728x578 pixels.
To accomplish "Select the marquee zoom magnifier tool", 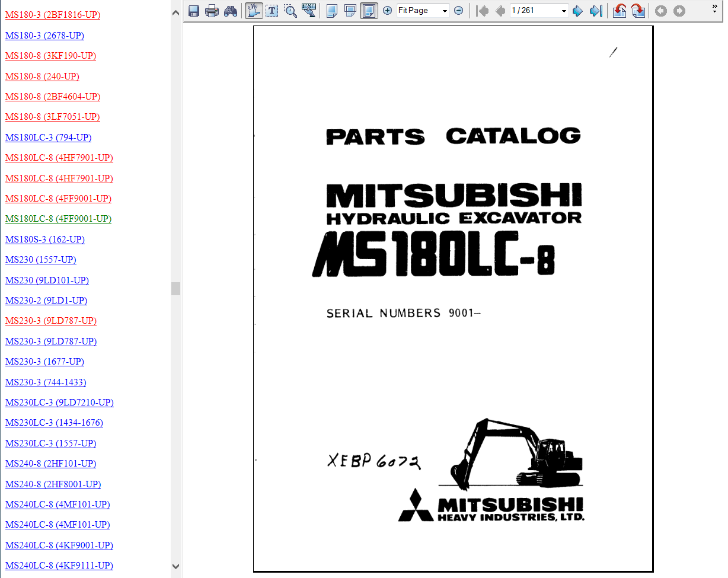I will coord(290,11).
